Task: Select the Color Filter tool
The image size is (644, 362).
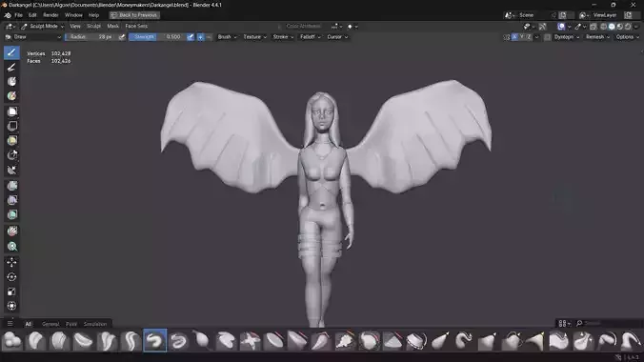Action: [11, 215]
